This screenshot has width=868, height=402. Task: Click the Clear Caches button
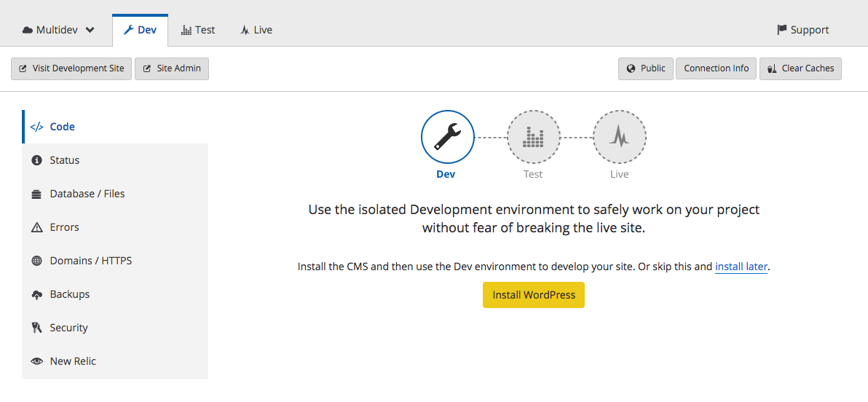(x=800, y=68)
